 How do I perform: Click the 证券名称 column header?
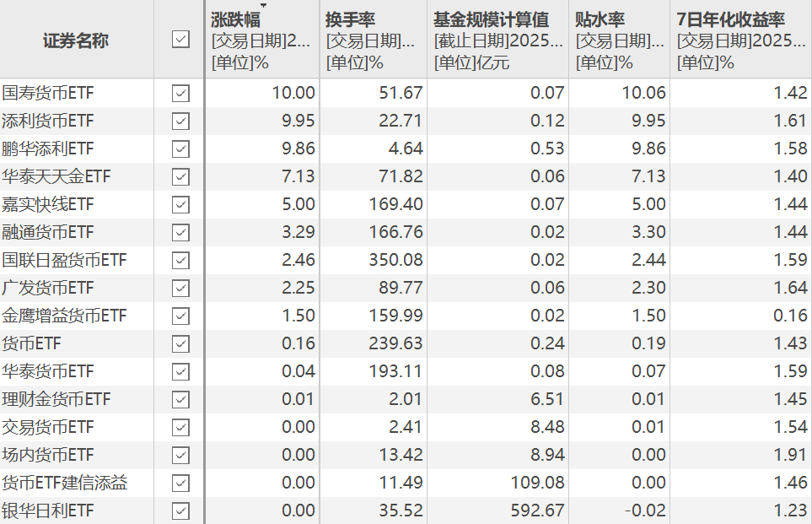76,40
